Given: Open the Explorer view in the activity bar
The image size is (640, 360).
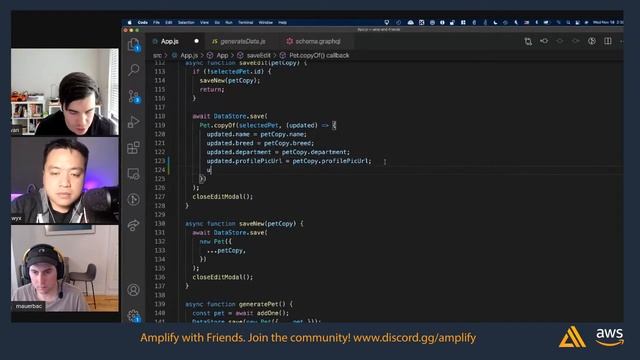Looking at the screenshot, I should 133,44.
